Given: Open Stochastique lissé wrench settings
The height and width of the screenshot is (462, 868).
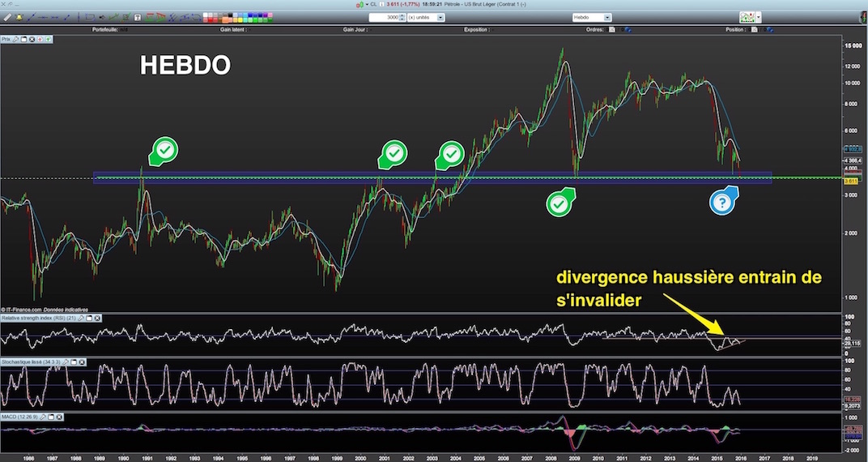Looking at the screenshot, I should click(x=65, y=361).
